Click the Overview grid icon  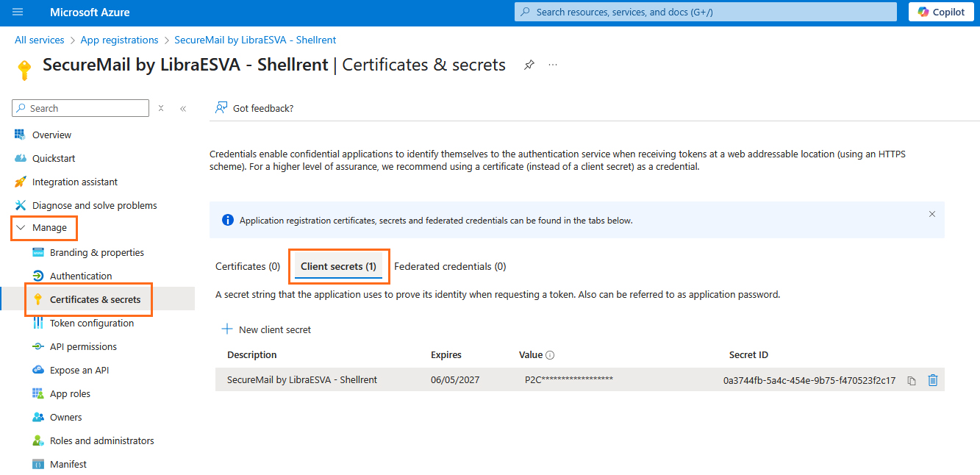pos(20,135)
